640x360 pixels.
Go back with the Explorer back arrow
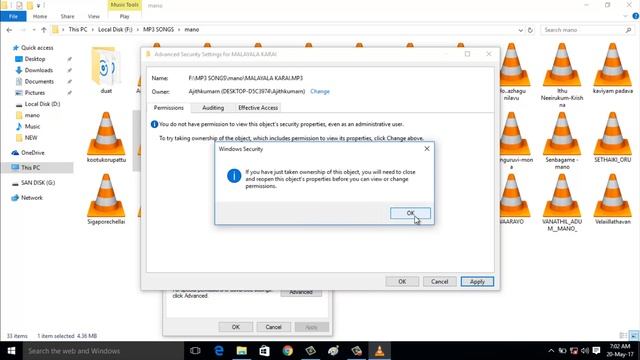tap(9, 30)
